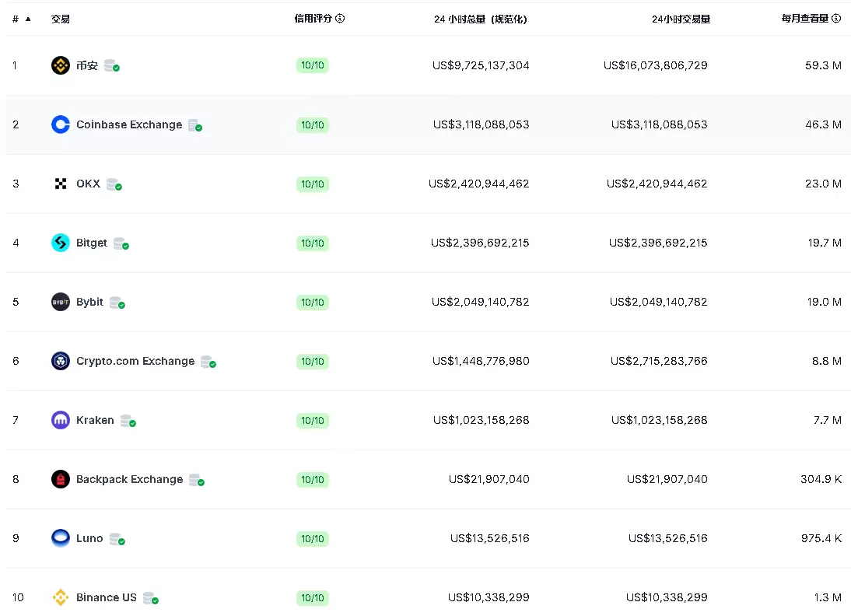
Task: Click the info icon beside 信用评分 header
Action: [x=340, y=18]
